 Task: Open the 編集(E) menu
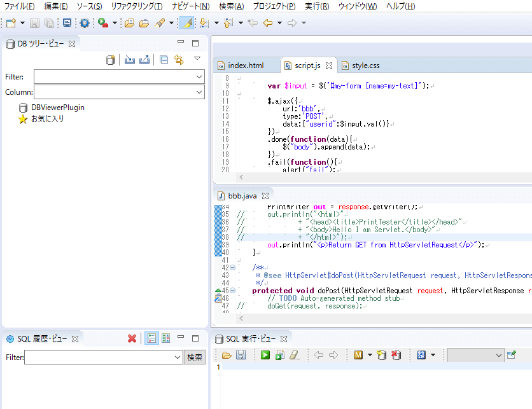[x=56, y=6]
